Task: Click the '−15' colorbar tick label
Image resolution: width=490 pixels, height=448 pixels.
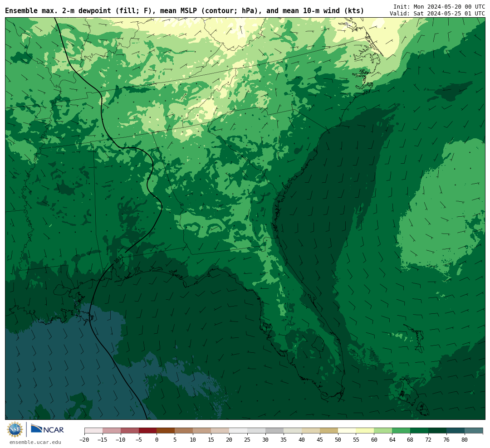Action: [x=103, y=440]
